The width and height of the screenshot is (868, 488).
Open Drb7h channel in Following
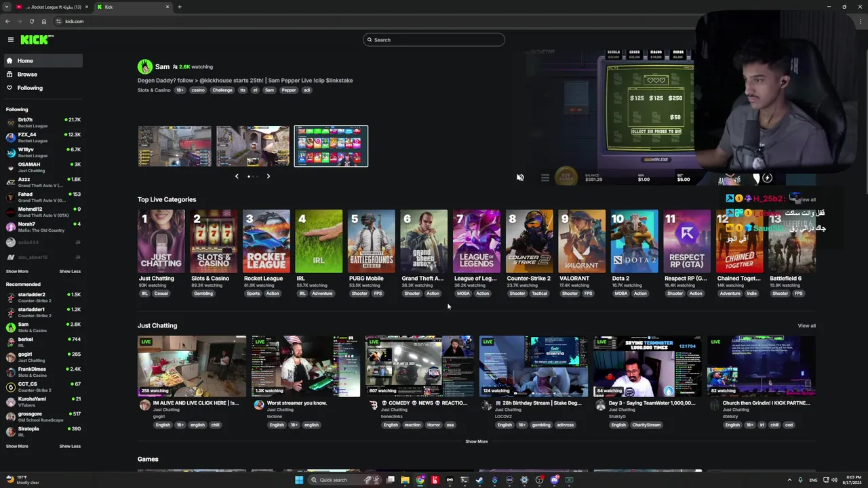[x=43, y=123]
